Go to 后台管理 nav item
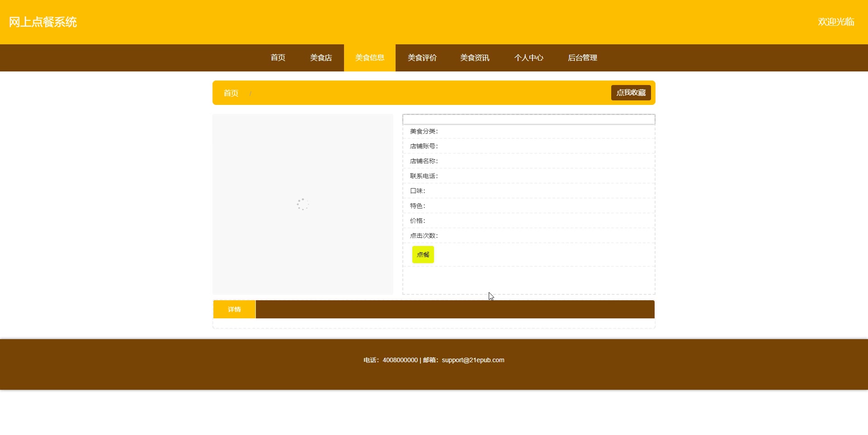Screen dimensions: 868x435 pyautogui.click(x=583, y=58)
